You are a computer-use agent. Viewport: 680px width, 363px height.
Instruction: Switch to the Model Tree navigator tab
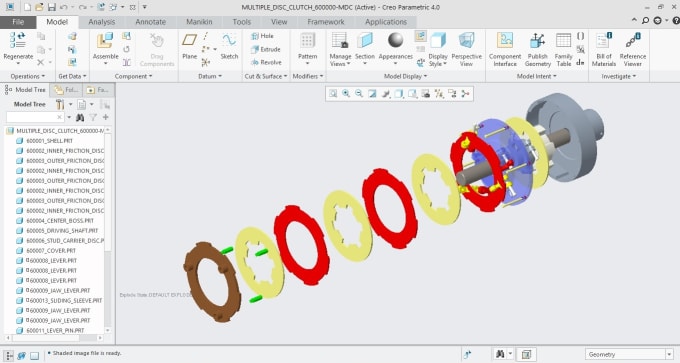25,90
